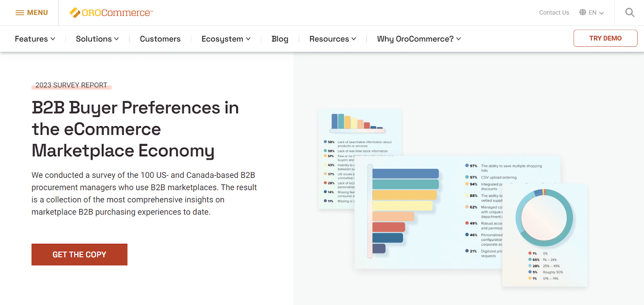Click the MENU label text

pyautogui.click(x=37, y=13)
